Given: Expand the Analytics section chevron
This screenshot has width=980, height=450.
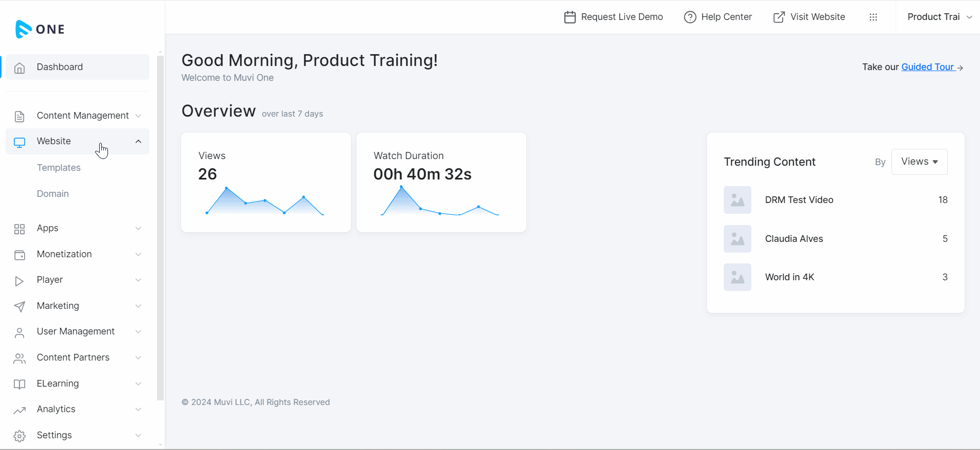Looking at the screenshot, I should click(138, 410).
